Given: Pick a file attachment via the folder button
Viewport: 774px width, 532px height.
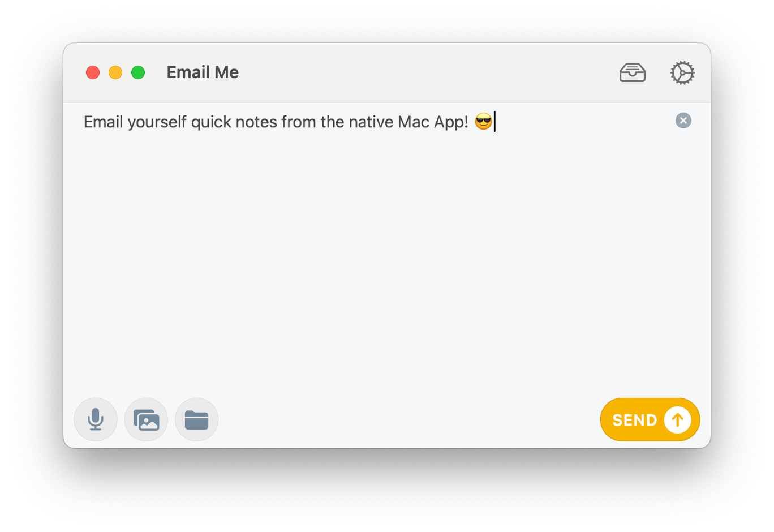Looking at the screenshot, I should [196, 419].
